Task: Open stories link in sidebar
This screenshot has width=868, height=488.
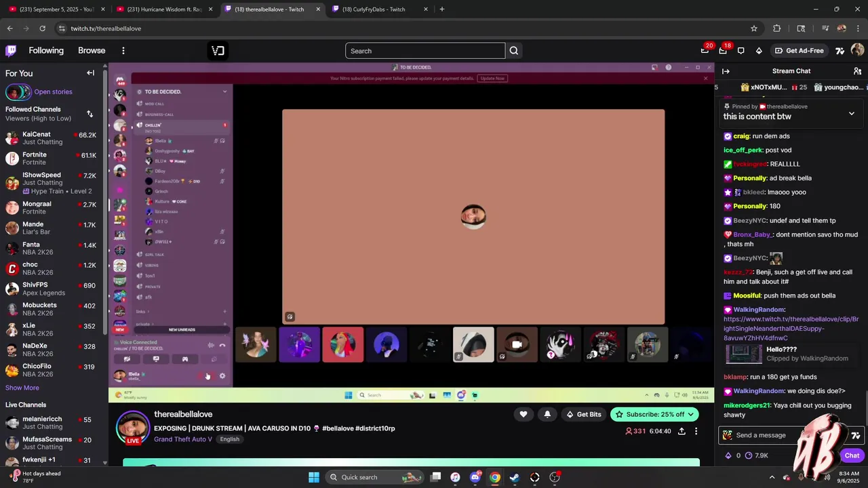Action: 53,91
